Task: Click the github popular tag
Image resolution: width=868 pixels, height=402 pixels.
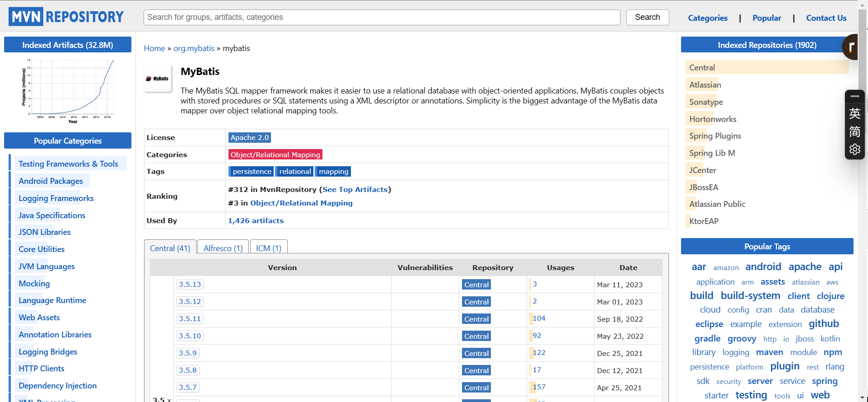Action: [x=824, y=324]
